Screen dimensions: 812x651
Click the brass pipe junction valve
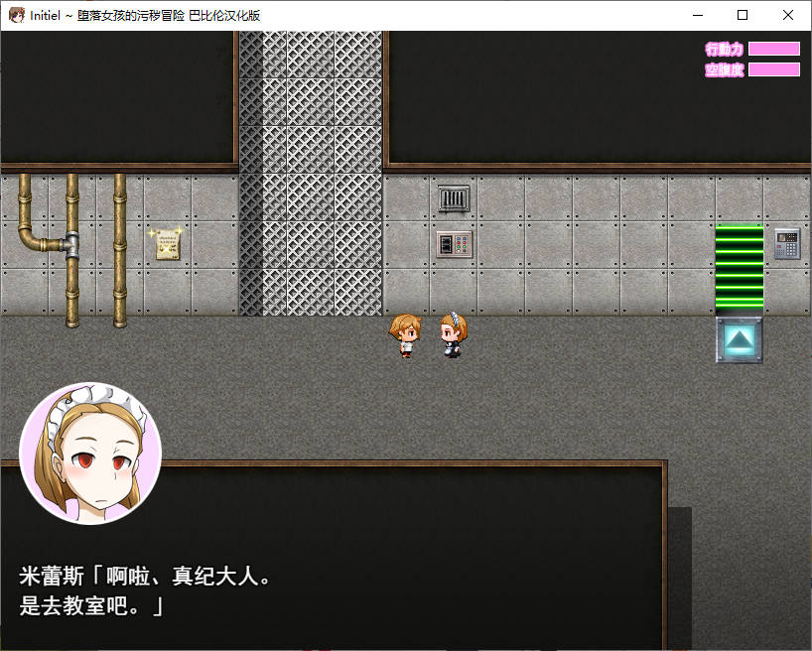click(x=71, y=241)
